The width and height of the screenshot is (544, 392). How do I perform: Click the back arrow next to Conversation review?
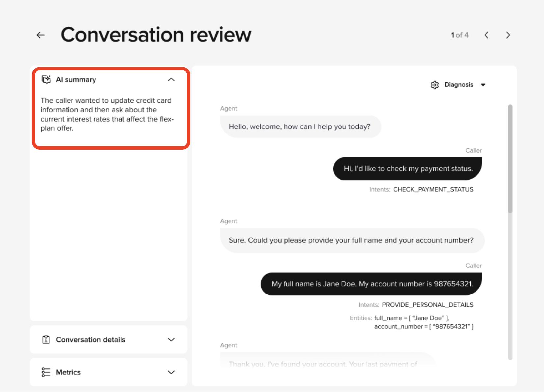click(40, 35)
